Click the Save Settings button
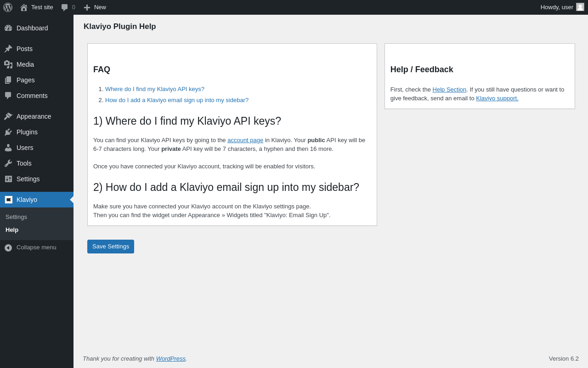This screenshot has height=368, width=588. tap(111, 247)
